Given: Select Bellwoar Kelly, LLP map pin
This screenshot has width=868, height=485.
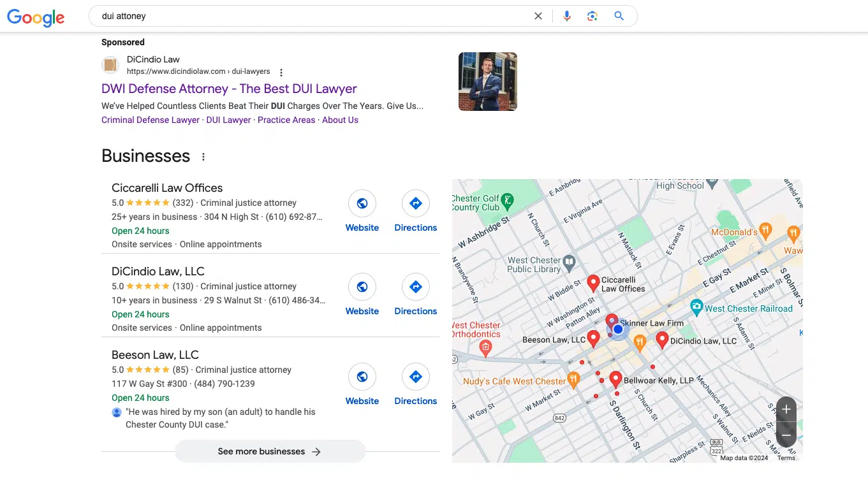Looking at the screenshot, I should click(x=615, y=379).
